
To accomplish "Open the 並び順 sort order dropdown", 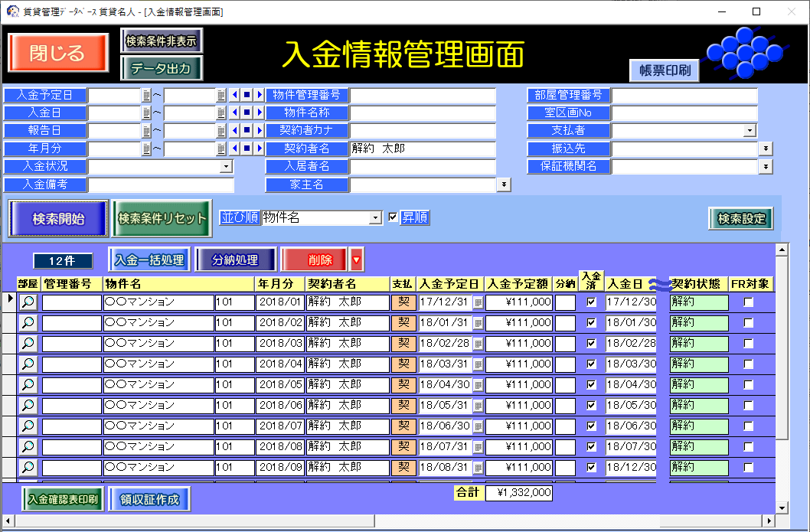I will pos(374,219).
